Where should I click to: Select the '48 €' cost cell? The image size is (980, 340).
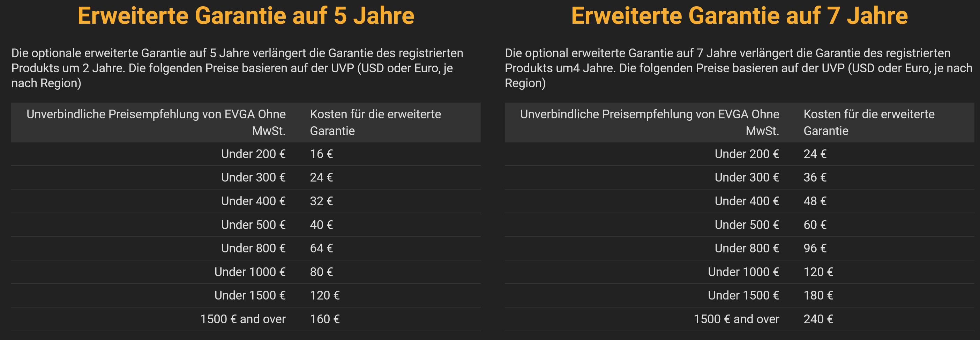point(815,201)
